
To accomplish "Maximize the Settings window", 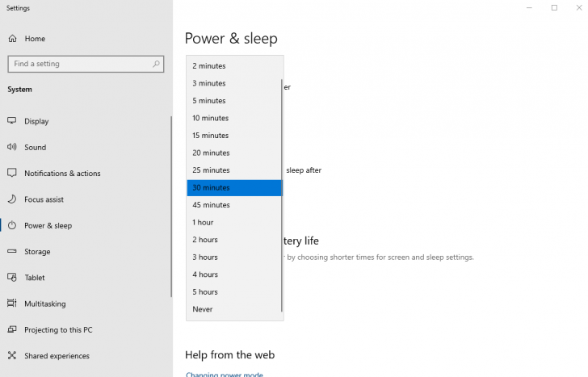I will pyautogui.click(x=554, y=7).
